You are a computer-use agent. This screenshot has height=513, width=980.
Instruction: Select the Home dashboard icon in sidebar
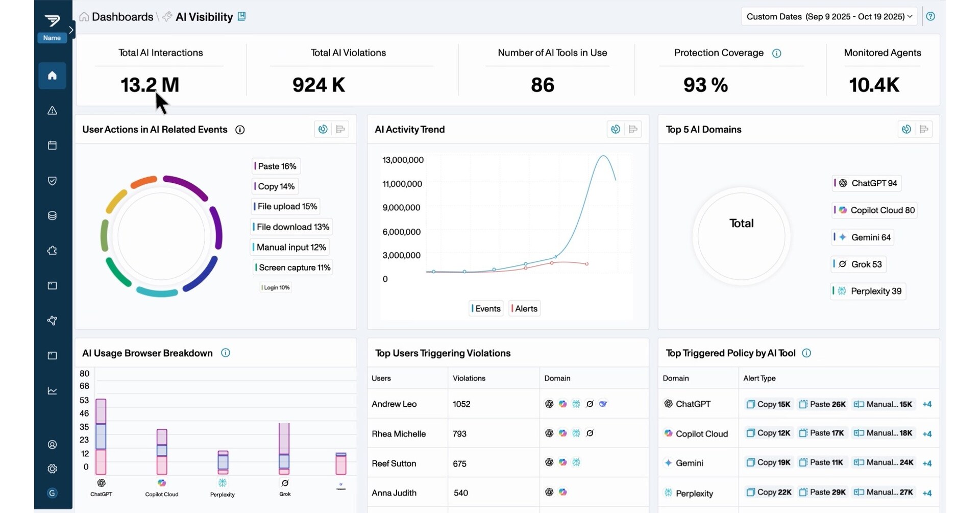pyautogui.click(x=52, y=76)
